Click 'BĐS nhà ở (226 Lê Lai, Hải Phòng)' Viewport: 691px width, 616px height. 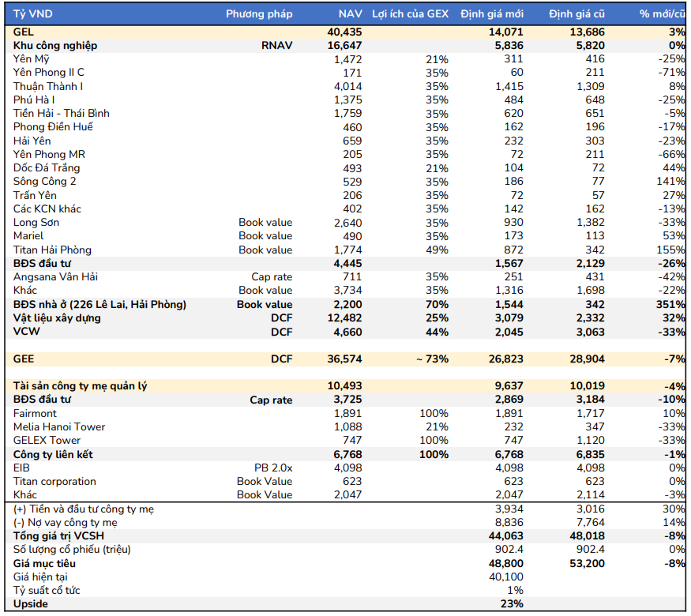pyautogui.click(x=100, y=305)
